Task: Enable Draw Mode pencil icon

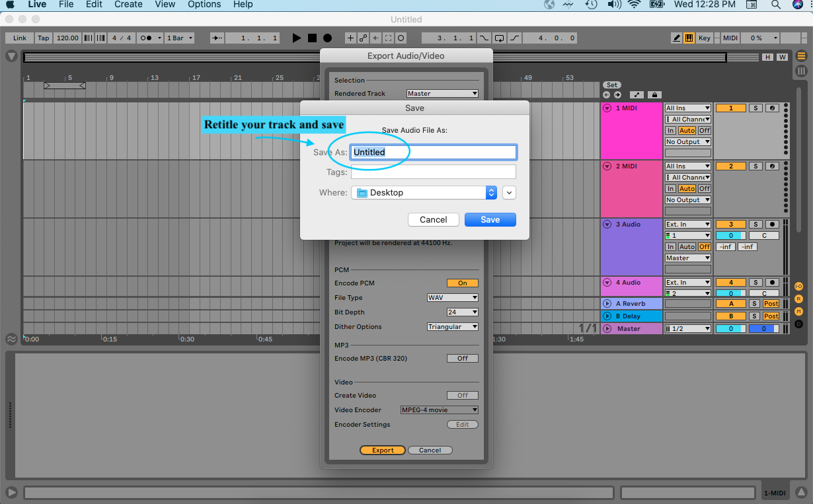Action: tap(676, 38)
